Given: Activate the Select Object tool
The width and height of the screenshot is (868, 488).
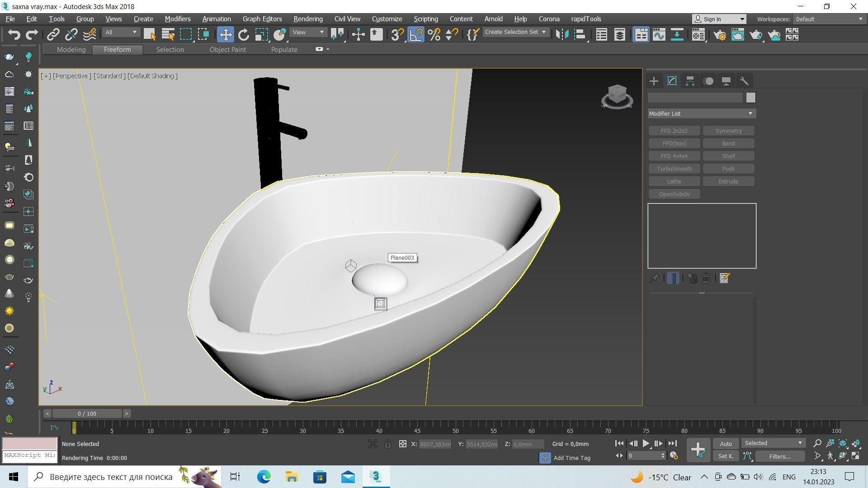Looking at the screenshot, I should point(150,35).
